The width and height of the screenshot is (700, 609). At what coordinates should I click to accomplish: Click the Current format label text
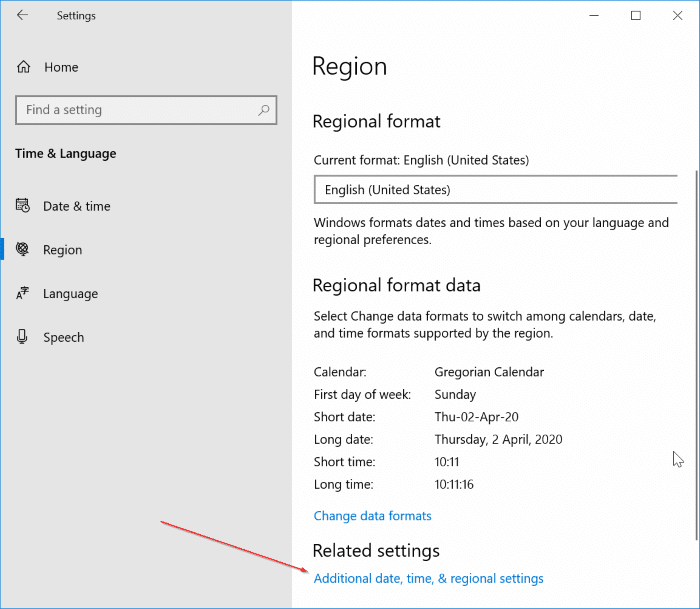click(421, 160)
